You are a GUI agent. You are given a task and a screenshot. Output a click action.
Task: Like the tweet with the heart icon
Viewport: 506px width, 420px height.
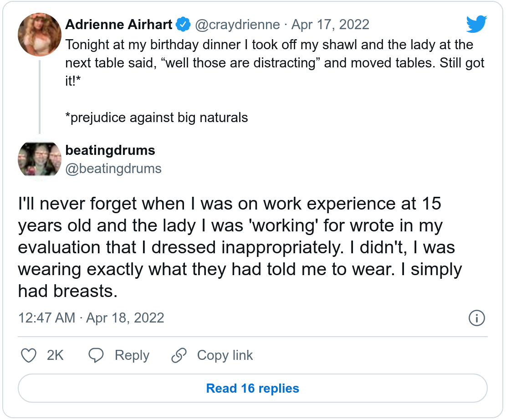(29, 355)
